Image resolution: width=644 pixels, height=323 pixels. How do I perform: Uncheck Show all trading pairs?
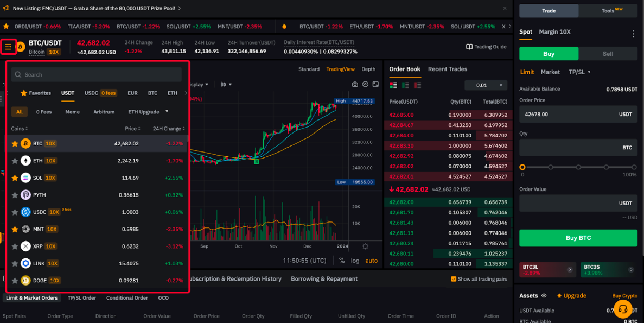click(454, 279)
